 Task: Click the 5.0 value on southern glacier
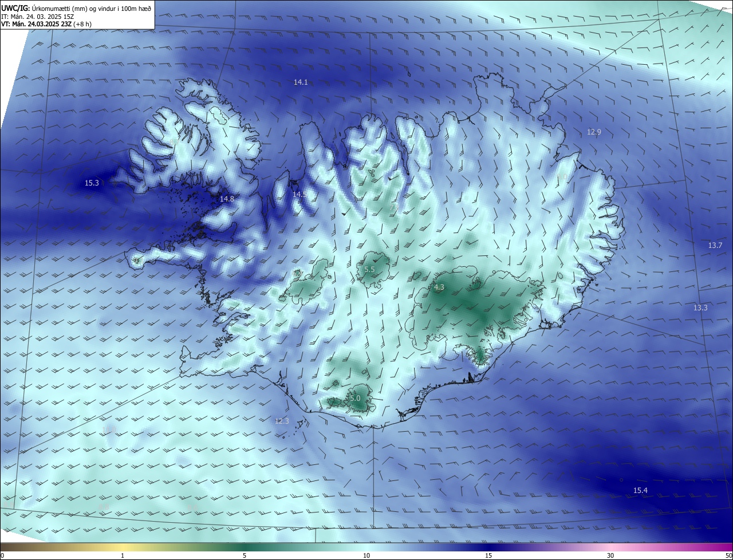354,399
